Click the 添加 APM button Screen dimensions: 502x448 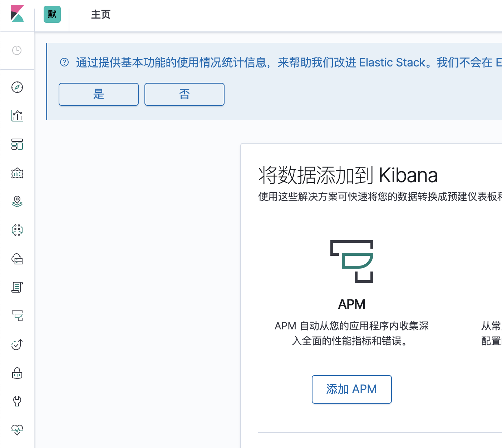[x=352, y=389]
